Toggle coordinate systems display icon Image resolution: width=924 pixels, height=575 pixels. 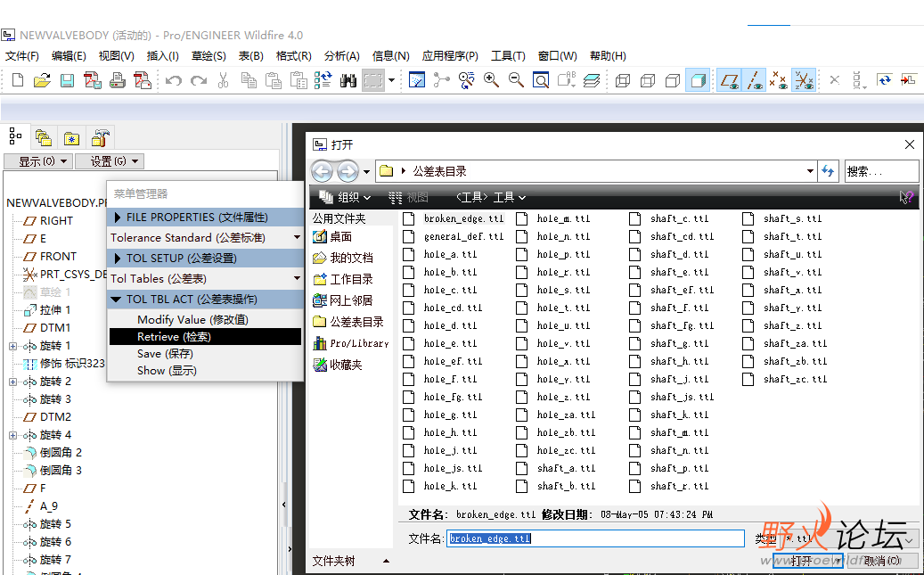click(803, 81)
